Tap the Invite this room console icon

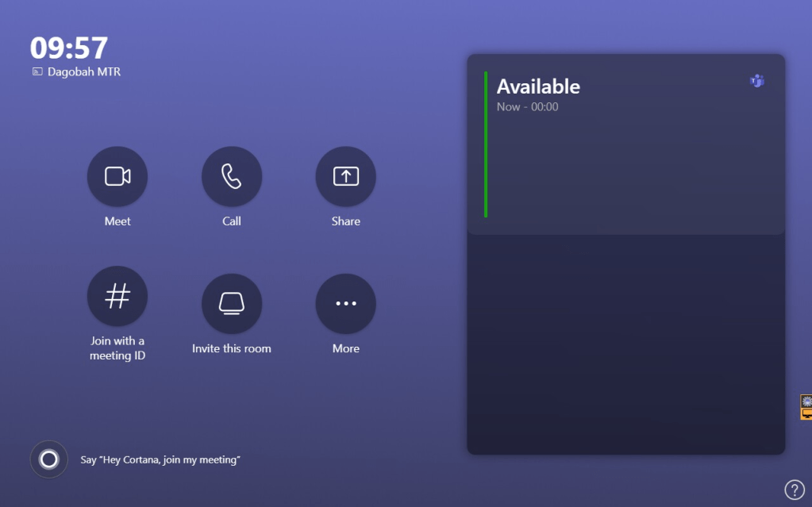tap(232, 304)
